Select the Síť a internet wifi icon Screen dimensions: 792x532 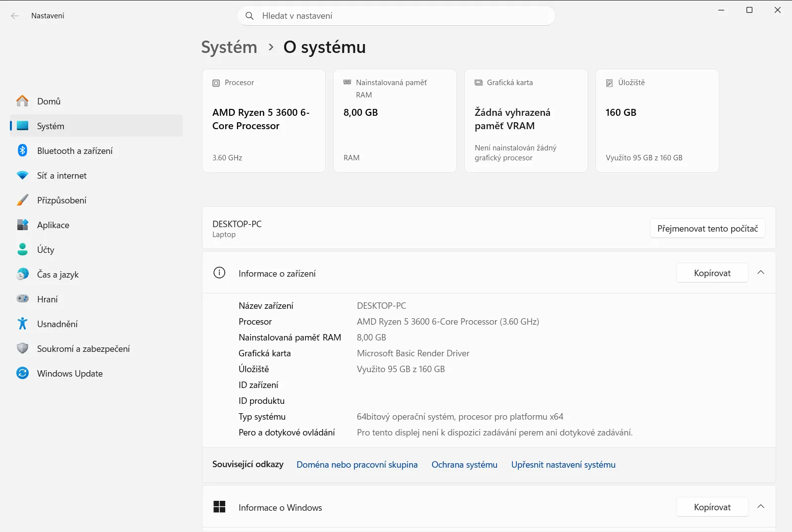(x=22, y=175)
